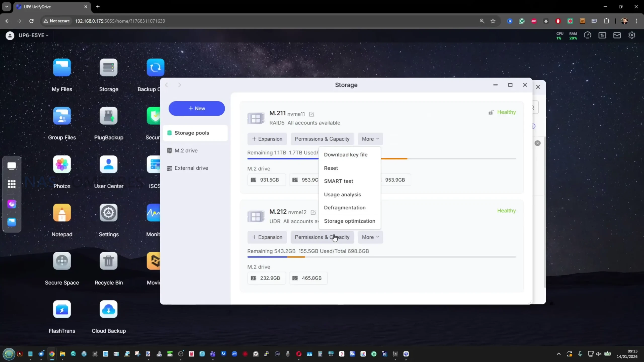644x362 pixels.
Task: Launch the Cloud Backup app
Action: (108, 309)
